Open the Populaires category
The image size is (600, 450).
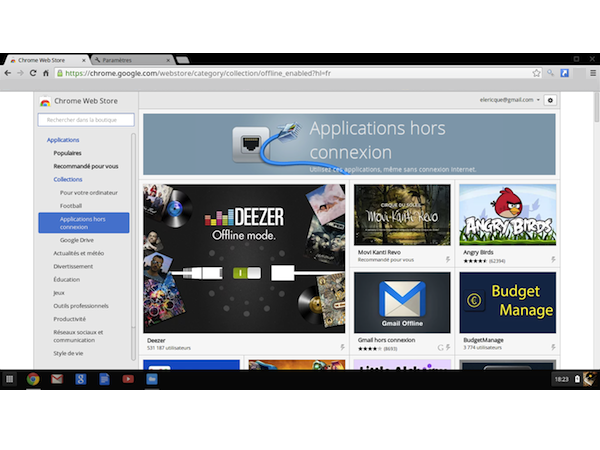(x=67, y=153)
